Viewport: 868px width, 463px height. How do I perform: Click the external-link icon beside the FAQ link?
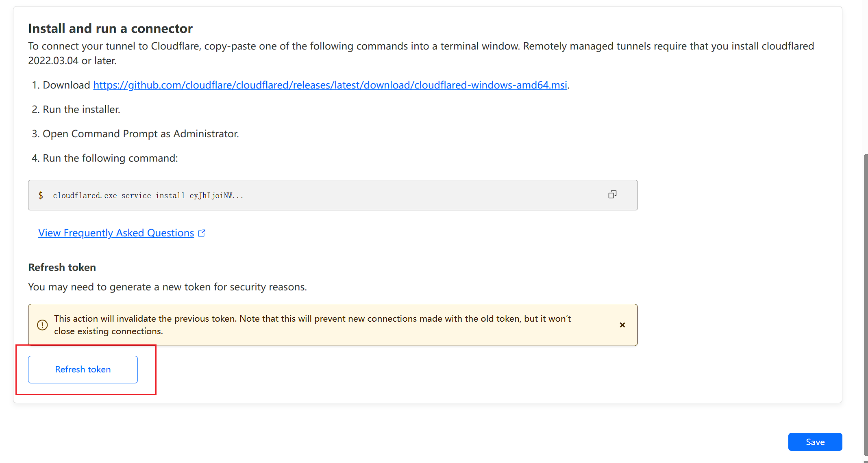coord(202,233)
